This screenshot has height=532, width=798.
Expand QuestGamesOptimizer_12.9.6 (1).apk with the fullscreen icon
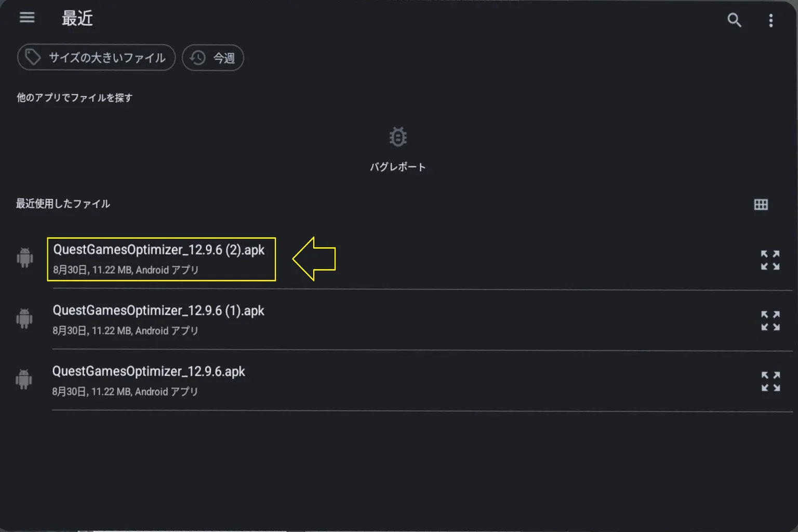(770, 320)
